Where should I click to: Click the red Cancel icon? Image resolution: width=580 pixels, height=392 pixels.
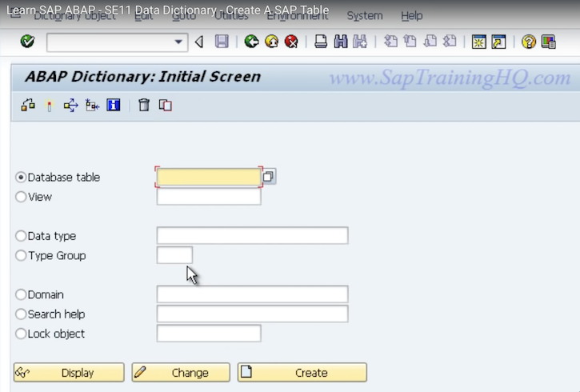(291, 42)
